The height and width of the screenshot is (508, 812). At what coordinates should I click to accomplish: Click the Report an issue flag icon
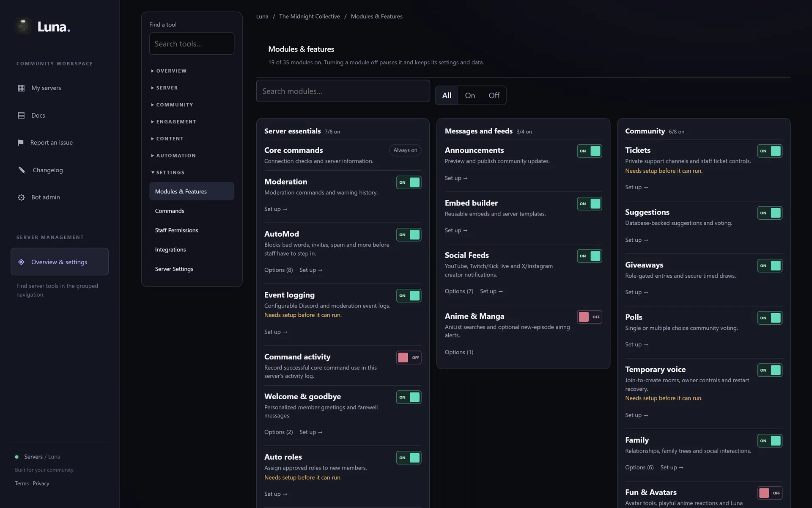point(21,143)
